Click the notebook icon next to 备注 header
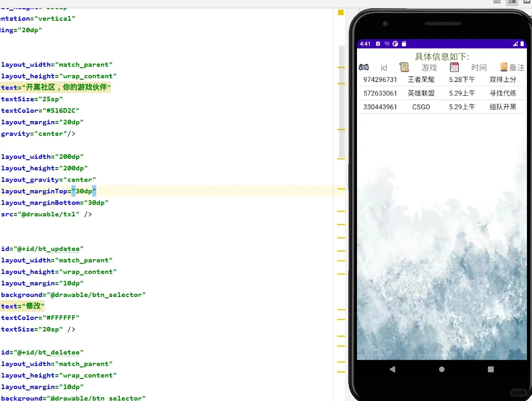This screenshot has height=401, width=532. click(503, 67)
